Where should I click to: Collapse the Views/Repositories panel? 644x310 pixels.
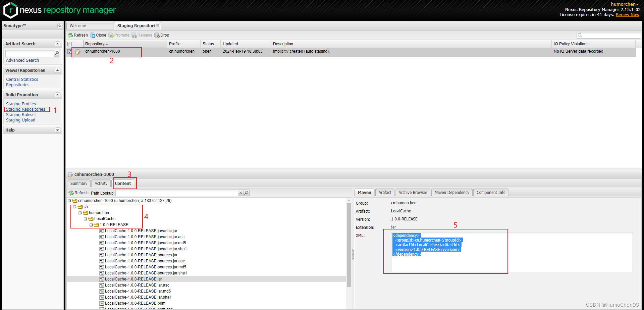pyautogui.click(x=57, y=70)
